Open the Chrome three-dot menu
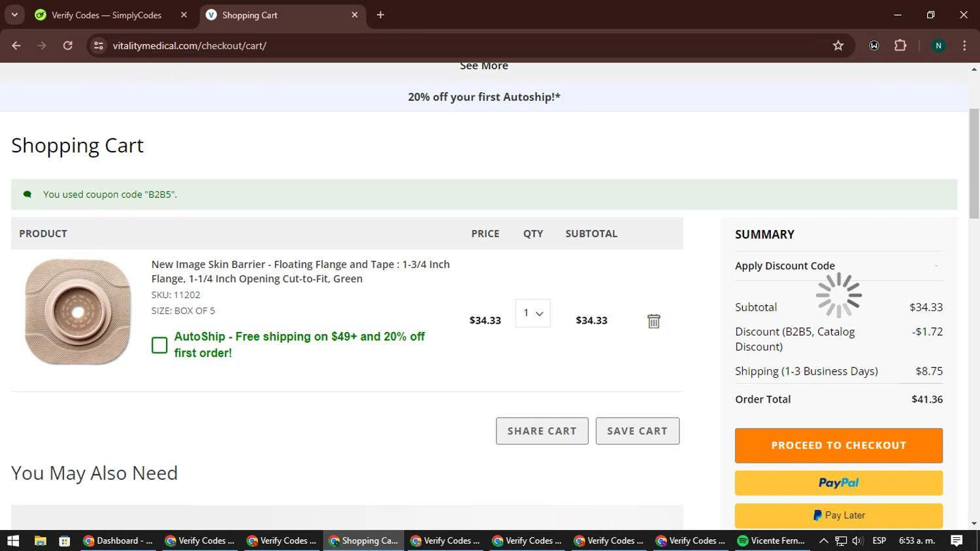 964,46
